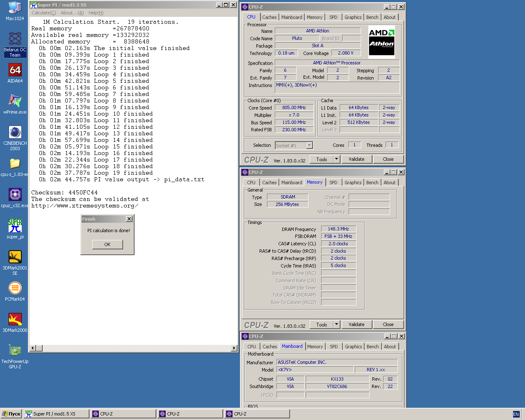Click the xtremesystems.org URL text
This screenshot has height=420, width=525.
tap(85, 206)
